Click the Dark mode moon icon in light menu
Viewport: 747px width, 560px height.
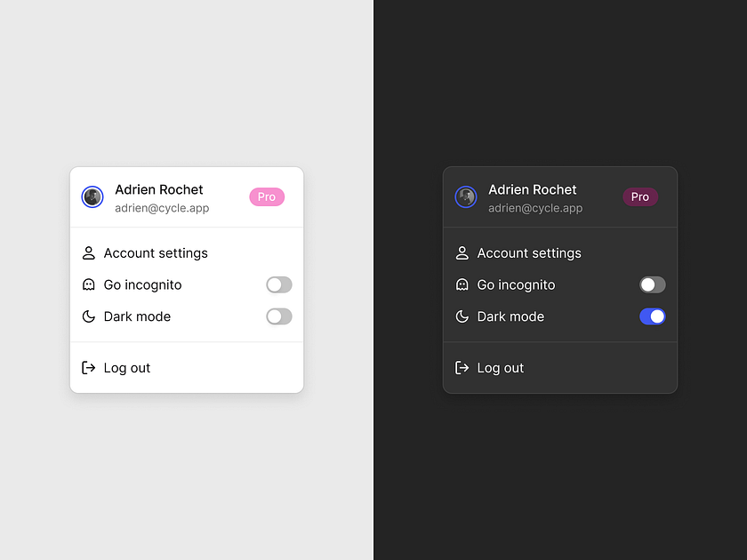(x=89, y=316)
